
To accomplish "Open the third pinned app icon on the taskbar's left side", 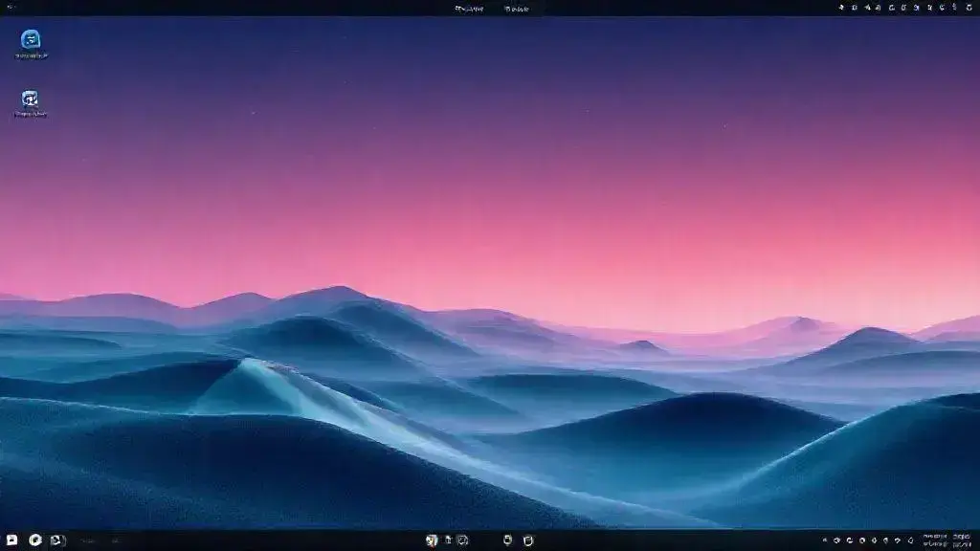I will click(57, 540).
